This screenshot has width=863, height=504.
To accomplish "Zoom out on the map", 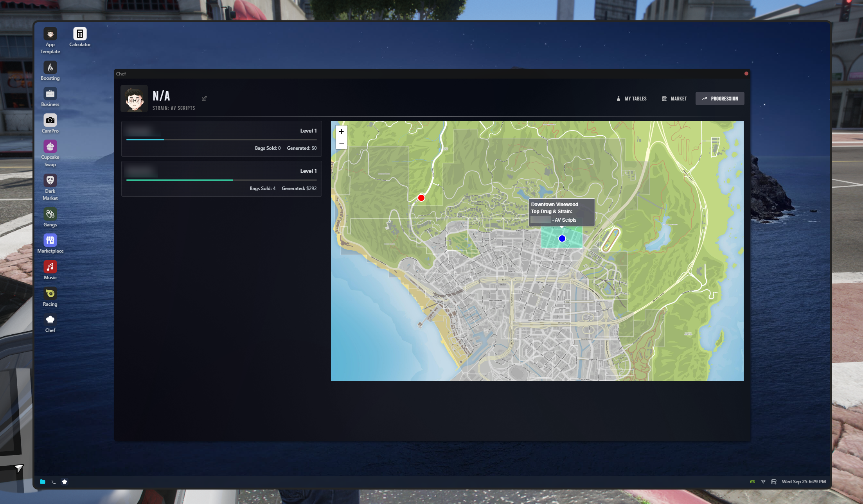I will coord(342,143).
